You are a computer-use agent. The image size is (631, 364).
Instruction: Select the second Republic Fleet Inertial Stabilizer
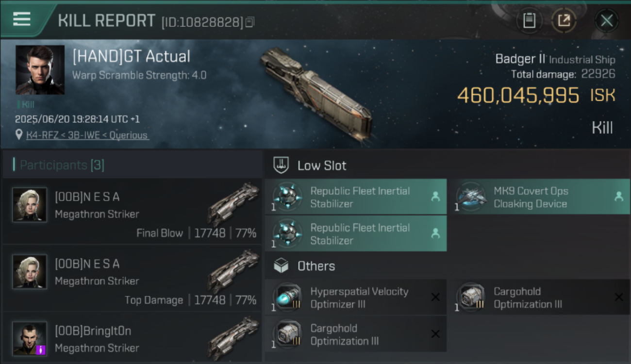click(356, 234)
